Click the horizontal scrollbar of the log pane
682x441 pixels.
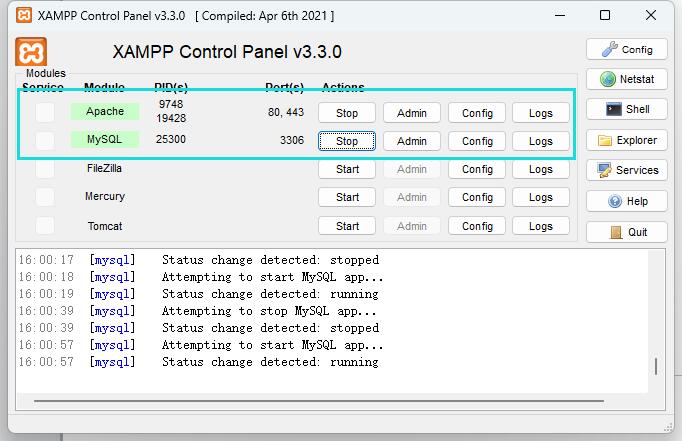click(x=319, y=401)
